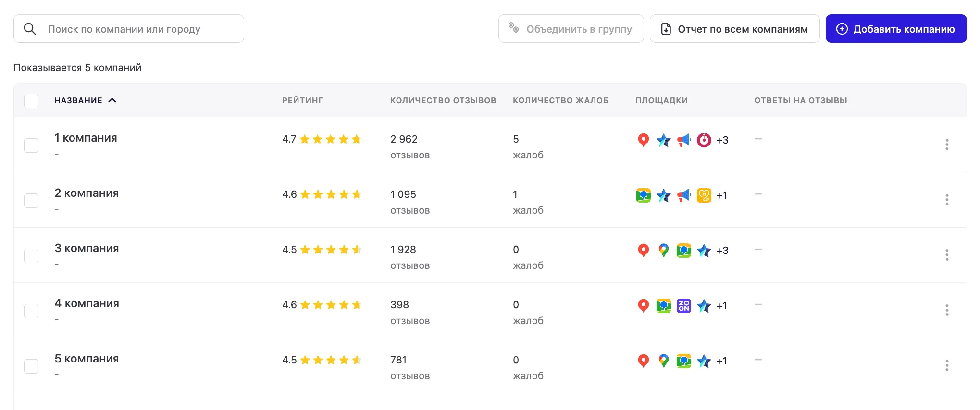Expand the +1 platforms for 5 компания
Screen dimensions: 980x410
721,361
